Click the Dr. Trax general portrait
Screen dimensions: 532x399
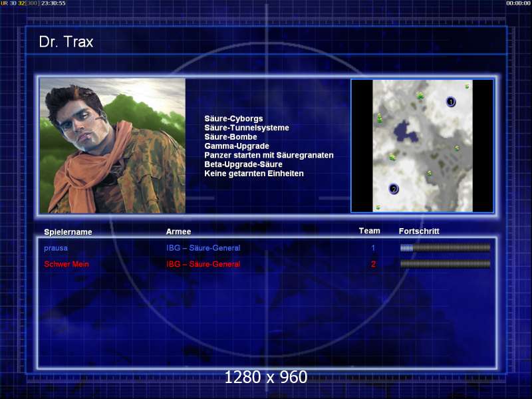click(112, 146)
